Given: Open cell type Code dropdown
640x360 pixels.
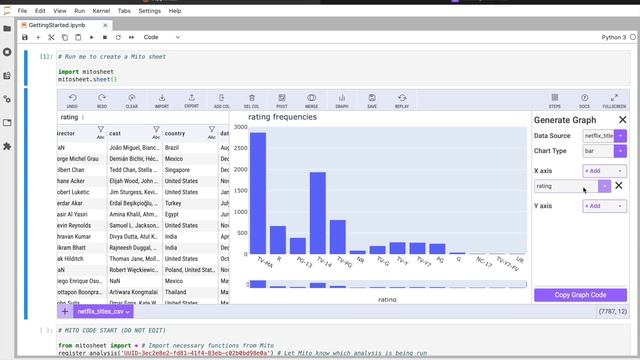Looking at the screenshot, I should [161, 37].
